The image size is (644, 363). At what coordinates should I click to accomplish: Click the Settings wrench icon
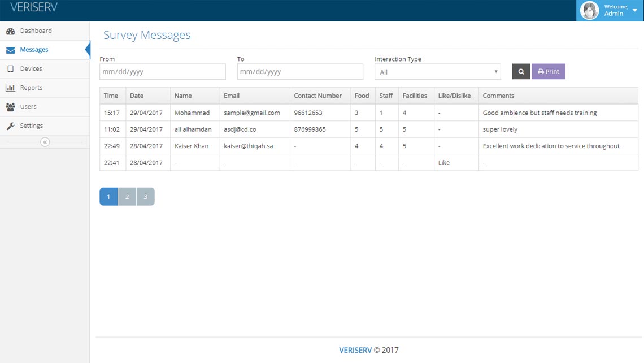point(10,126)
